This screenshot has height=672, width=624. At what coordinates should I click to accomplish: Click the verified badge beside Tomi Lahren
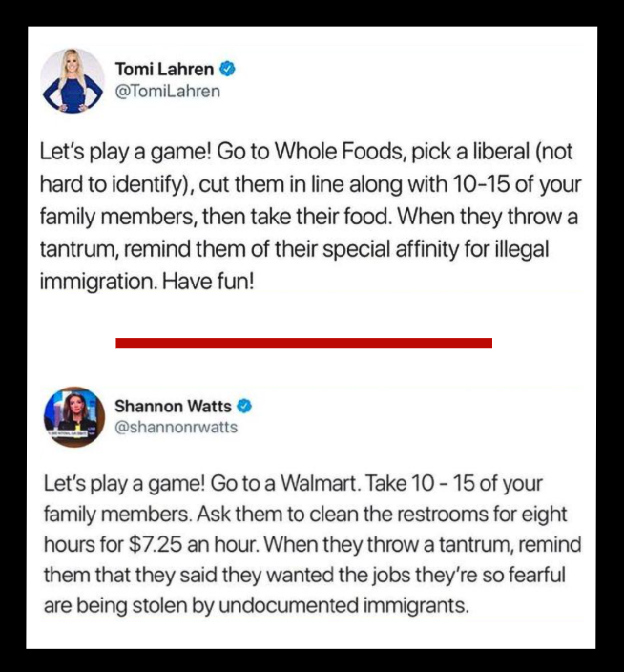(x=227, y=69)
